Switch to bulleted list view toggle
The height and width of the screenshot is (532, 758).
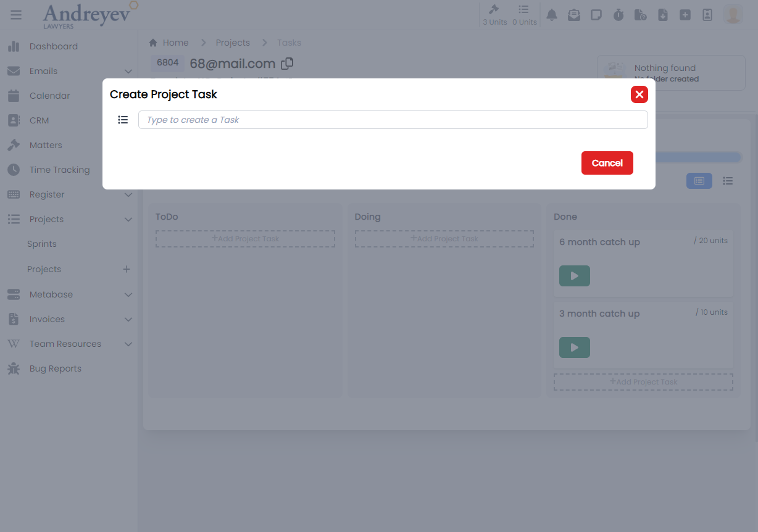pyautogui.click(x=728, y=181)
